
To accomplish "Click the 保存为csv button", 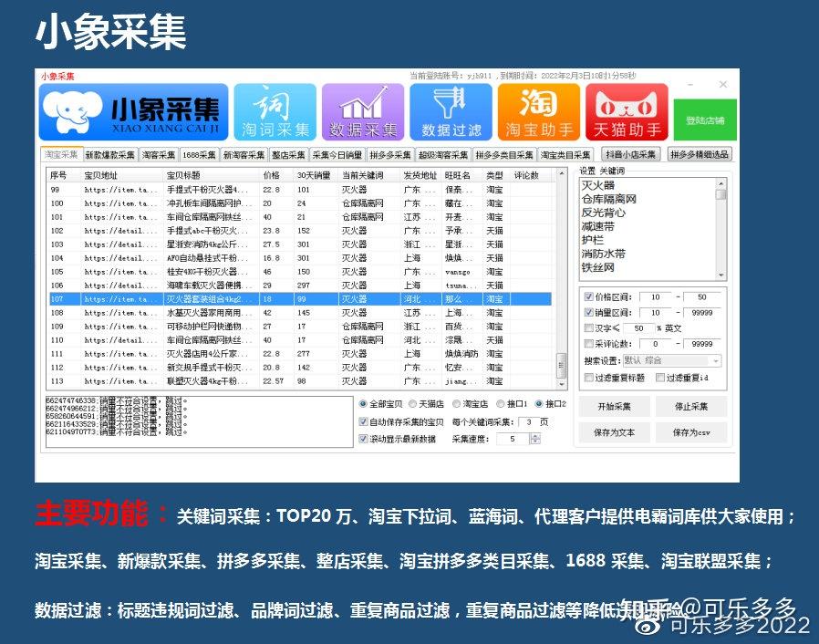I will pos(691,432).
